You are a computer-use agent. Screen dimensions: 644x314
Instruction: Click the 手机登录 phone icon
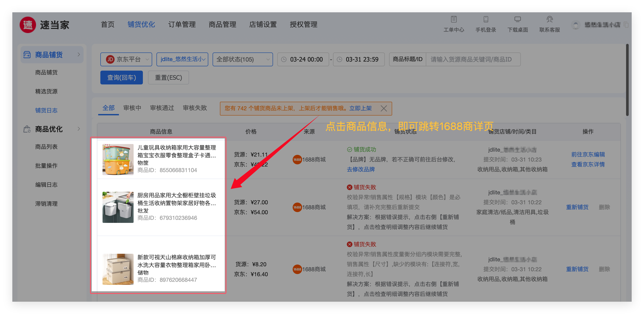pos(486,19)
